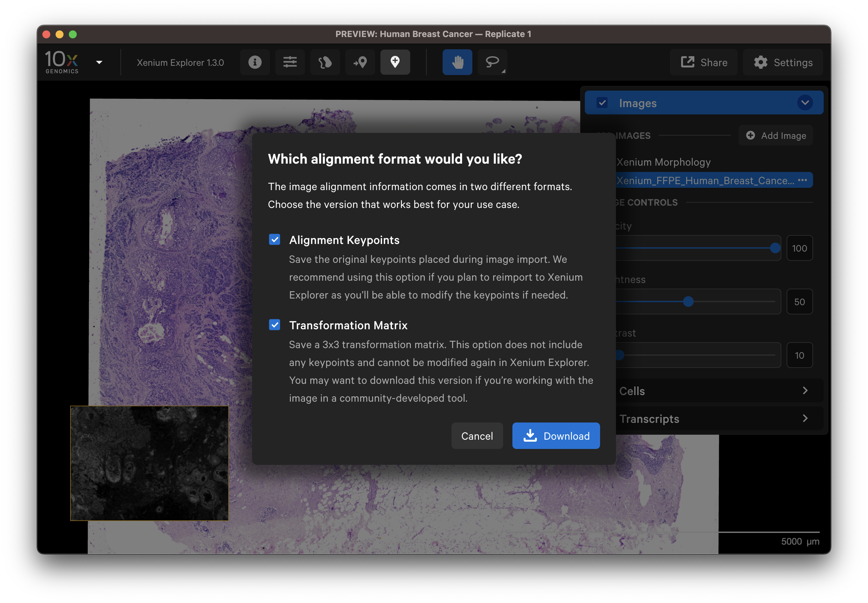Adjust the opacity slider handle
868x603 pixels.
(x=775, y=248)
